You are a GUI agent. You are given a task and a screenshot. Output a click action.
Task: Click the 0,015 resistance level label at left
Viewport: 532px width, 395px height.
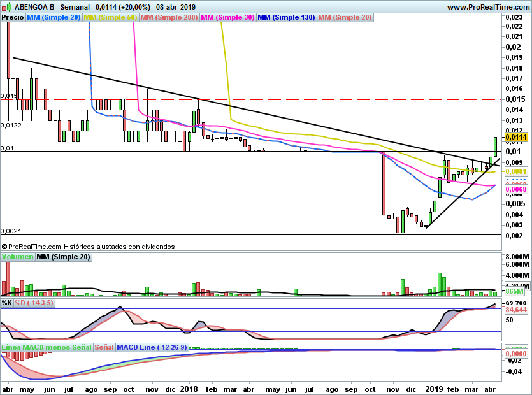click(9, 96)
